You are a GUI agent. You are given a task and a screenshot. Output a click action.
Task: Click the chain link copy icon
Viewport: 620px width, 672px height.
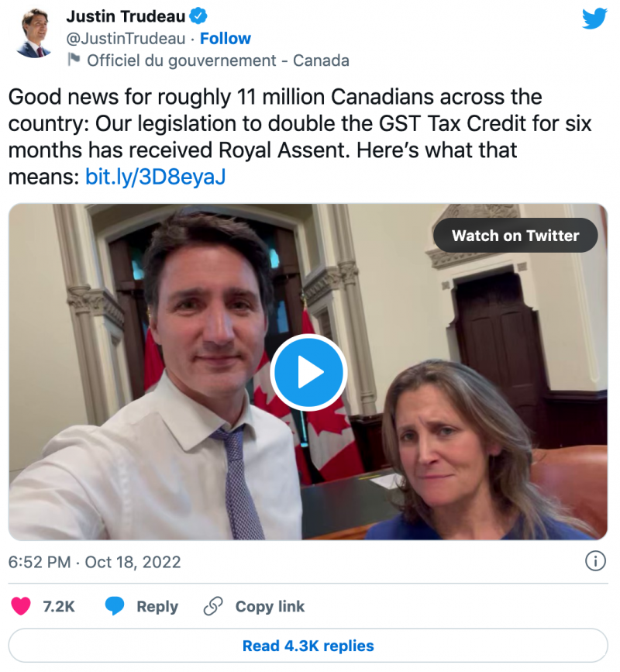click(212, 606)
